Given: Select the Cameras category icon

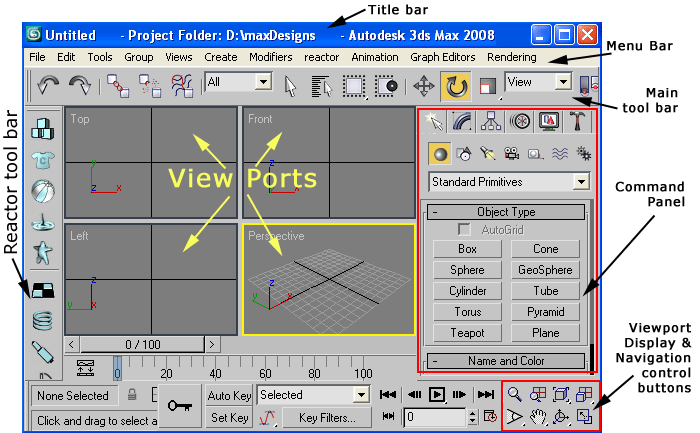Looking at the screenshot, I should [x=512, y=154].
